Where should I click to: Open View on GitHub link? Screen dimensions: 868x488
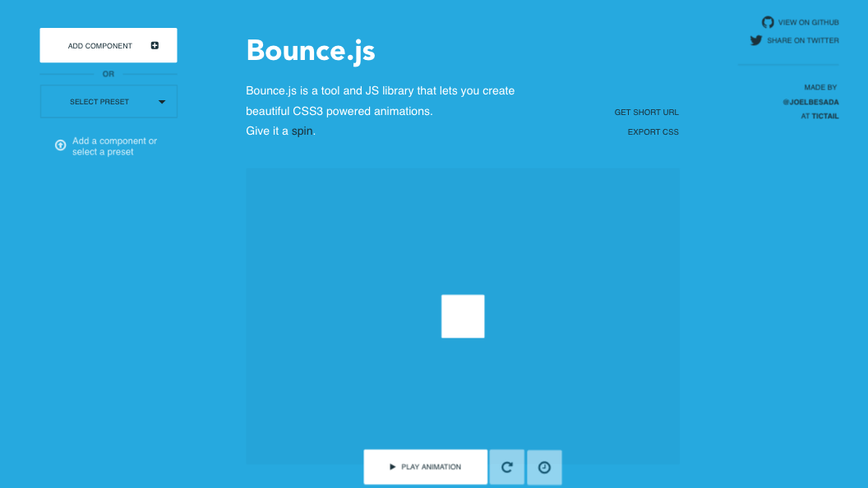[801, 23]
